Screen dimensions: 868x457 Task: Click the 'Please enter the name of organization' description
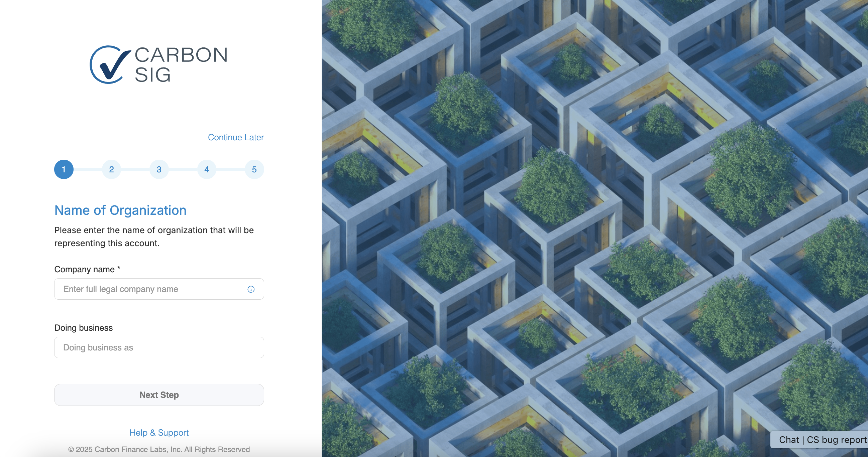[154, 237]
